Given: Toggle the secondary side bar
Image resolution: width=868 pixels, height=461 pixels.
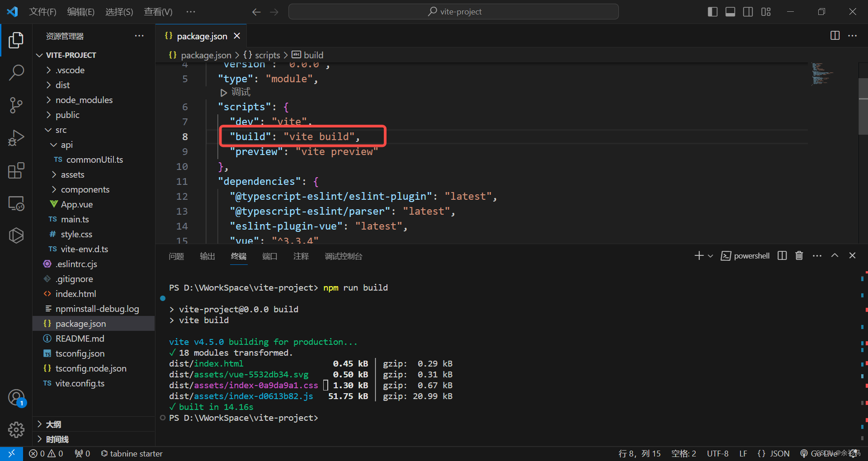Looking at the screenshot, I should click(x=748, y=12).
